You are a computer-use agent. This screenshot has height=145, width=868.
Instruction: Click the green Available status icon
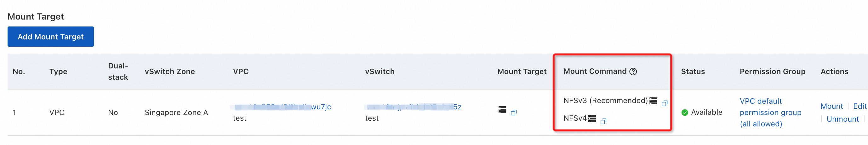[684, 113]
